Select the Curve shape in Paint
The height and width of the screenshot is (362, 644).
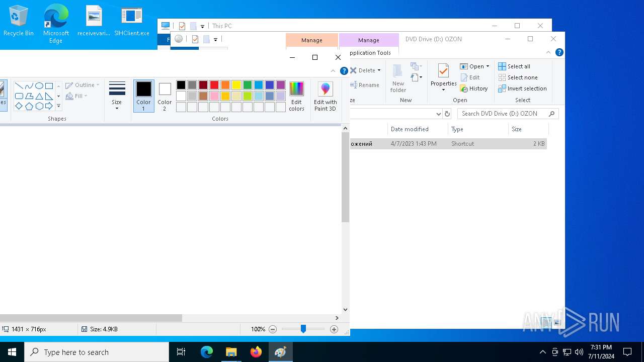coord(29,86)
